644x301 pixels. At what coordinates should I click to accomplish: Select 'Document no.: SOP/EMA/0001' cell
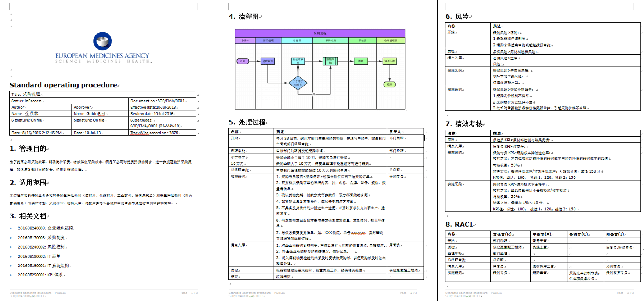pyautogui.click(x=162, y=101)
